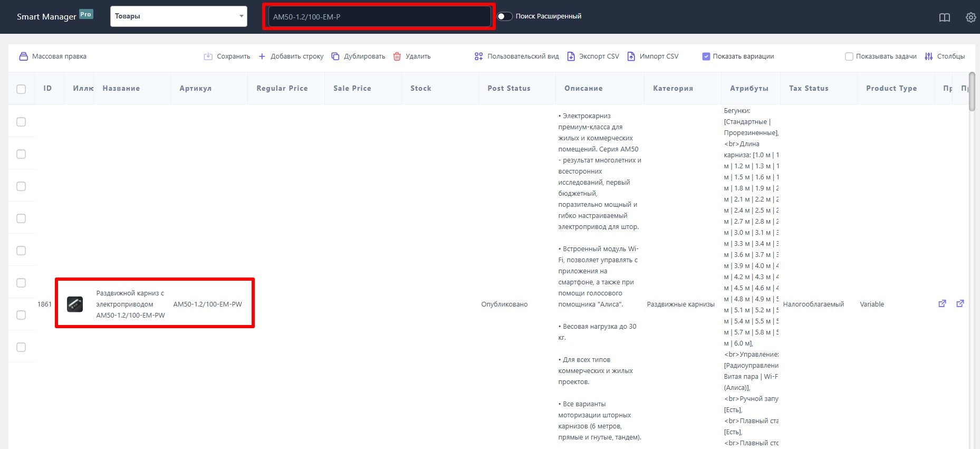Image resolution: width=980 pixels, height=449 pixels.
Task: Click the Атрибуты column header
Action: coord(750,88)
